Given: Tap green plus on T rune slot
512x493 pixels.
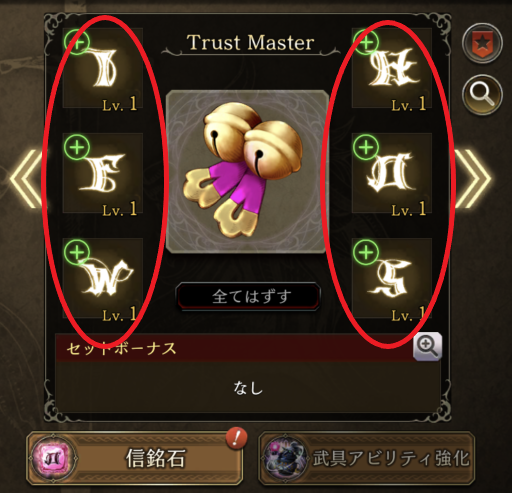Looking at the screenshot, I should pyautogui.click(x=77, y=42).
